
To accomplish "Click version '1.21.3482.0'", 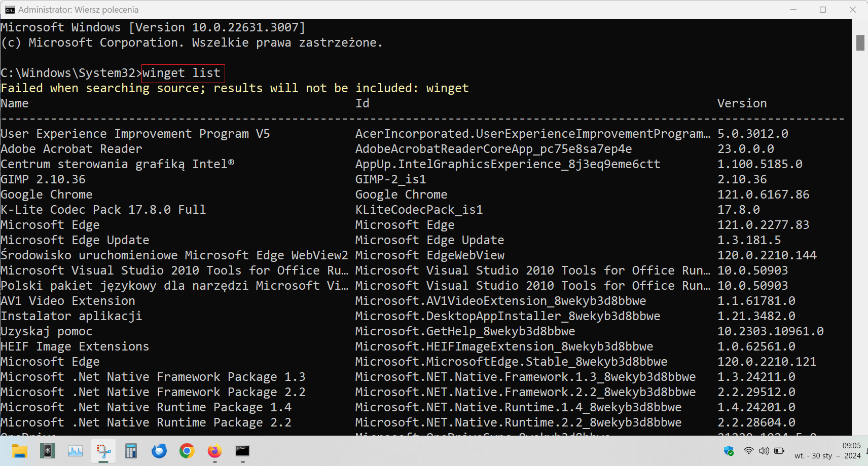I will coord(756,316).
